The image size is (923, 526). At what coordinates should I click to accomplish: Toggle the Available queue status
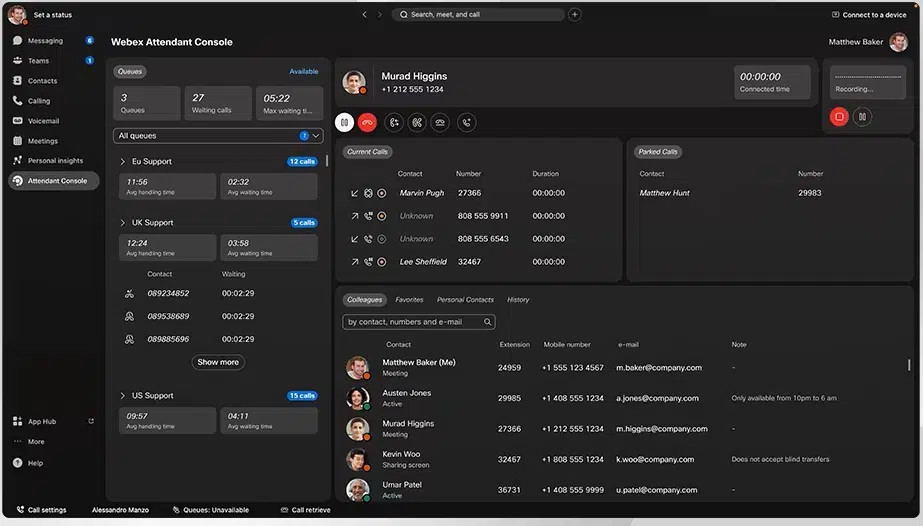(x=303, y=72)
